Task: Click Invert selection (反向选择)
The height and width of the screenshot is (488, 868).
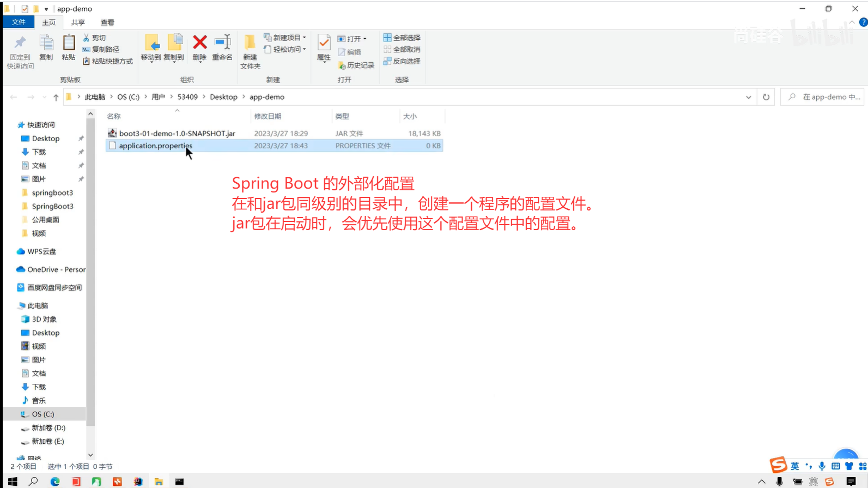Action: tap(402, 61)
